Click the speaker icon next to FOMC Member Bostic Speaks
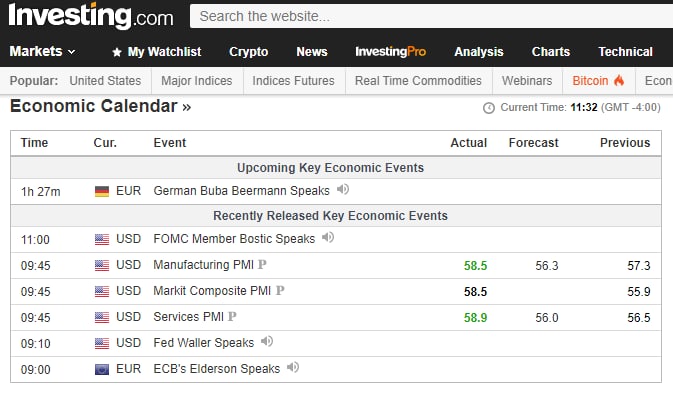This screenshot has height=410, width=673. (328, 237)
